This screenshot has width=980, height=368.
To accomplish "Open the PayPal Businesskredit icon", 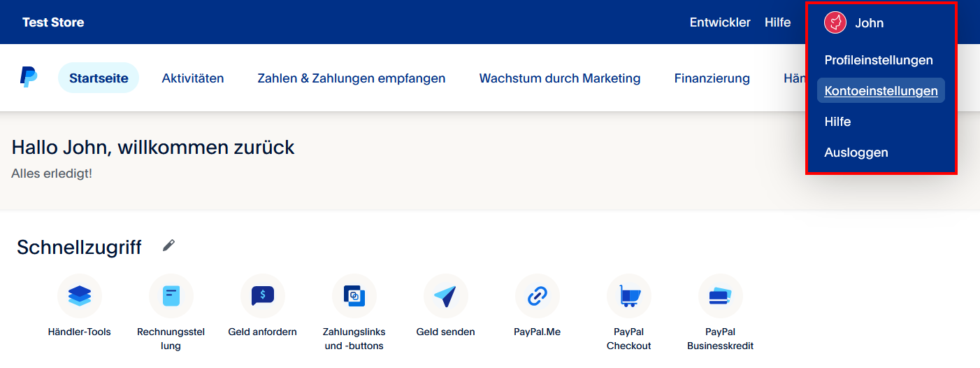I will [720, 296].
